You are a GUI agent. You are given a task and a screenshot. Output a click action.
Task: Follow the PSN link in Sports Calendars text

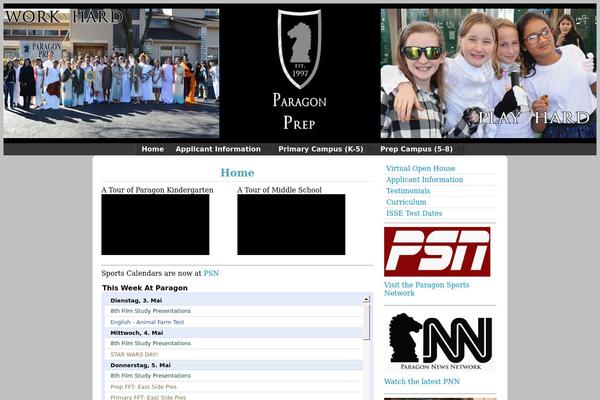[211, 273]
